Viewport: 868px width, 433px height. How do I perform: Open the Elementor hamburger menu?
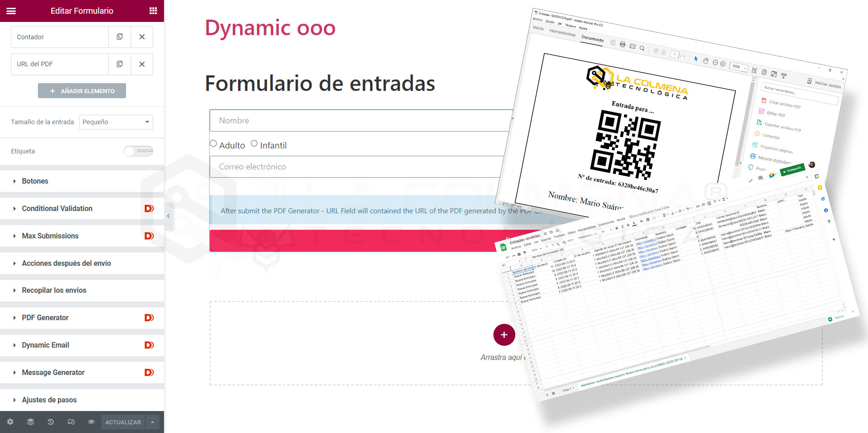(x=11, y=11)
